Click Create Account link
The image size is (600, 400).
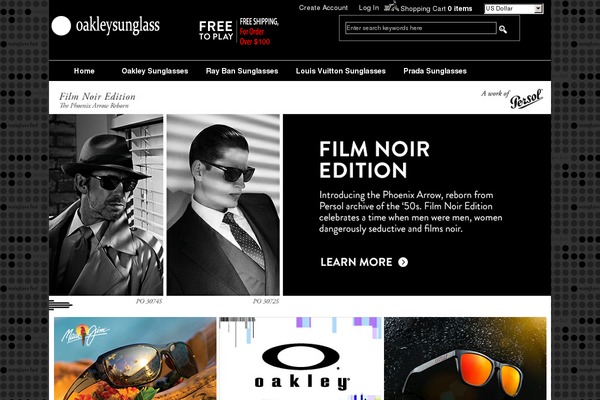pos(323,8)
